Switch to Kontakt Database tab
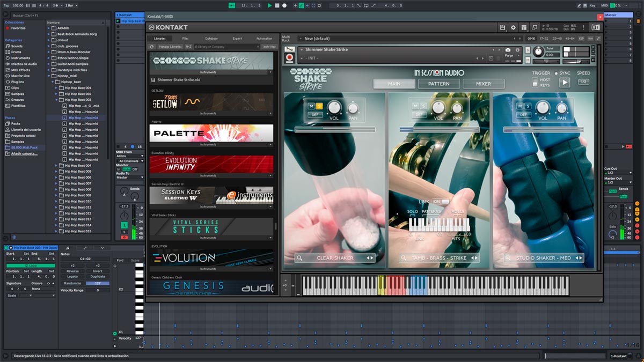This screenshot has width=644, height=362. pos(211,39)
